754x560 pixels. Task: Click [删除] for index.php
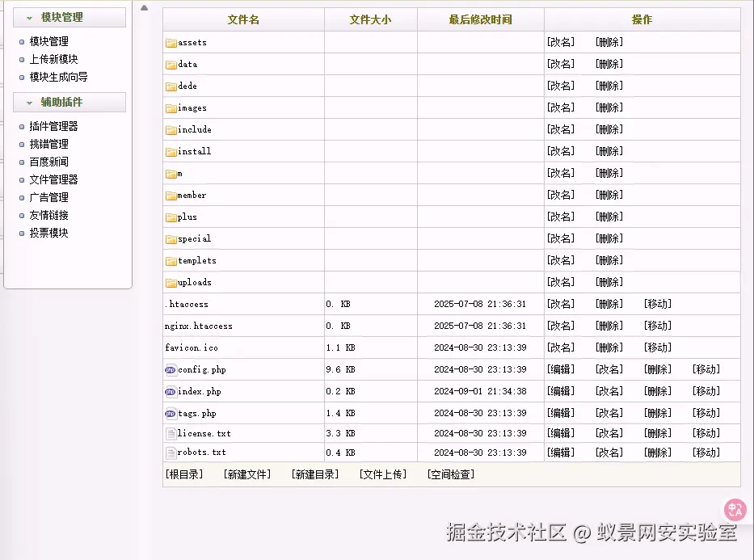click(658, 391)
